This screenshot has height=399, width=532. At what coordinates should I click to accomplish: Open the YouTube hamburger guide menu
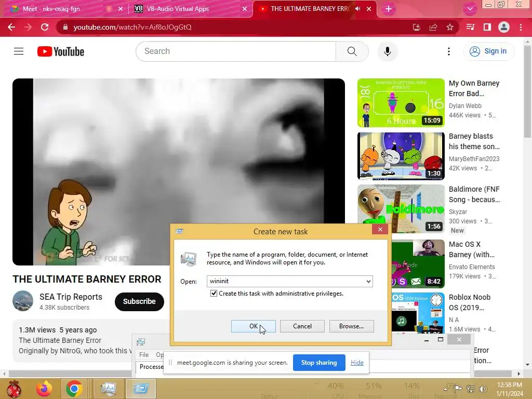[19, 51]
